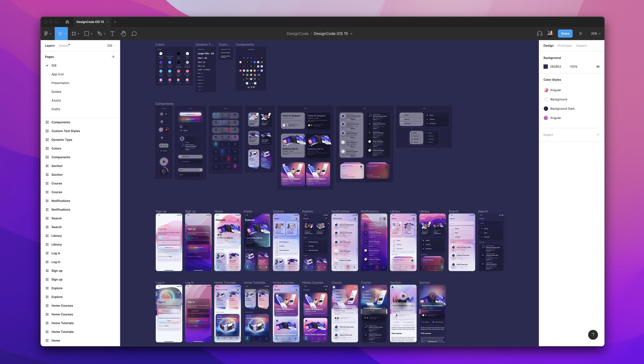
Task: Start an audio call via headphones icon
Action: point(539,33)
